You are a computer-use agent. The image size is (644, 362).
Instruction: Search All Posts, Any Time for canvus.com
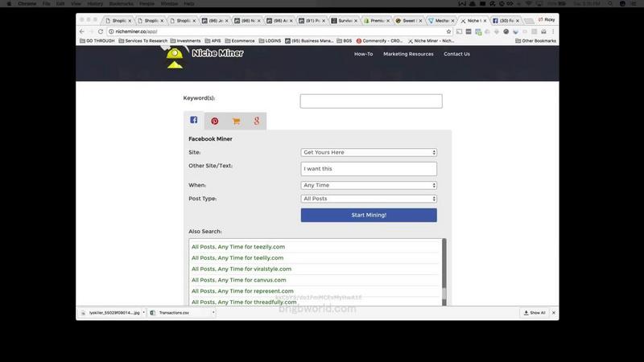238,280
